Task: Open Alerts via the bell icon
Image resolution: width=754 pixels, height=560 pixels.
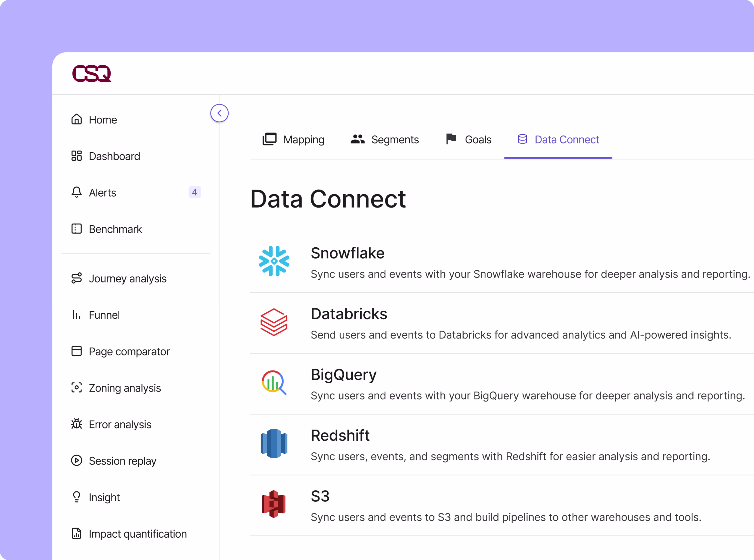Action: point(77,192)
